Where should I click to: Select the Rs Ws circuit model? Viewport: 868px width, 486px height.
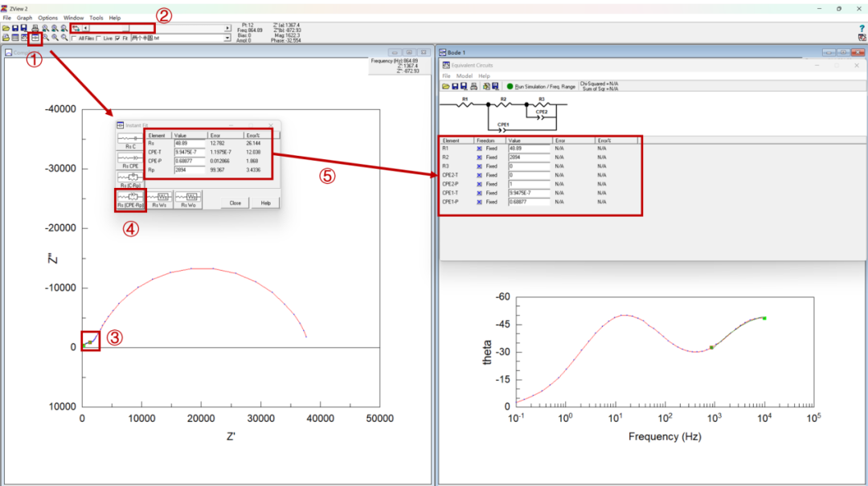coord(159,199)
